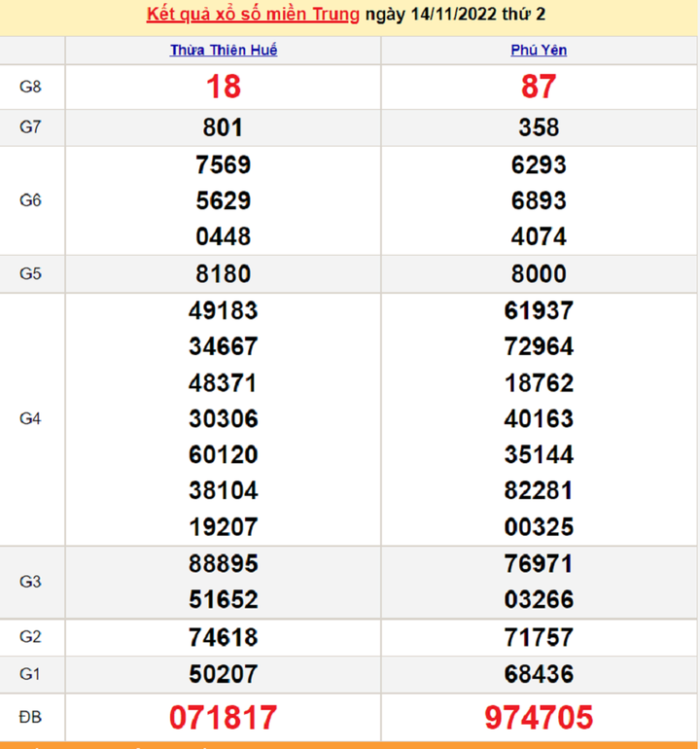Select G6 result 7569
The image size is (700, 749).
pyautogui.click(x=224, y=164)
